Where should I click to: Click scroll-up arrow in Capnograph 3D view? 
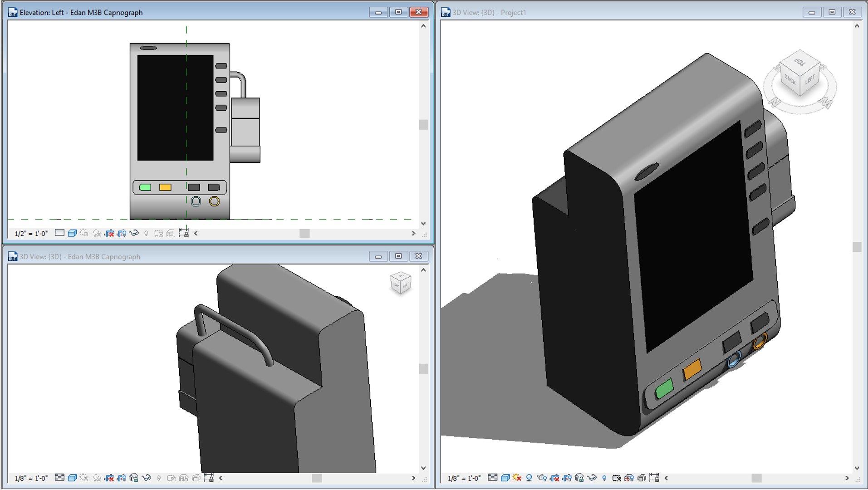[x=423, y=270]
